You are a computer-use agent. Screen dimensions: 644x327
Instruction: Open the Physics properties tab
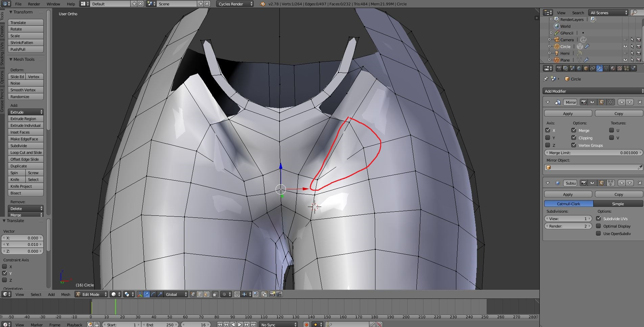click(633, 68)
